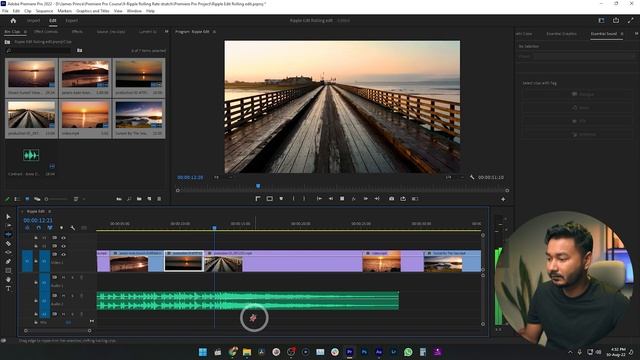
Task: Click the add marker icon in timeline
Action: [61, 228]
